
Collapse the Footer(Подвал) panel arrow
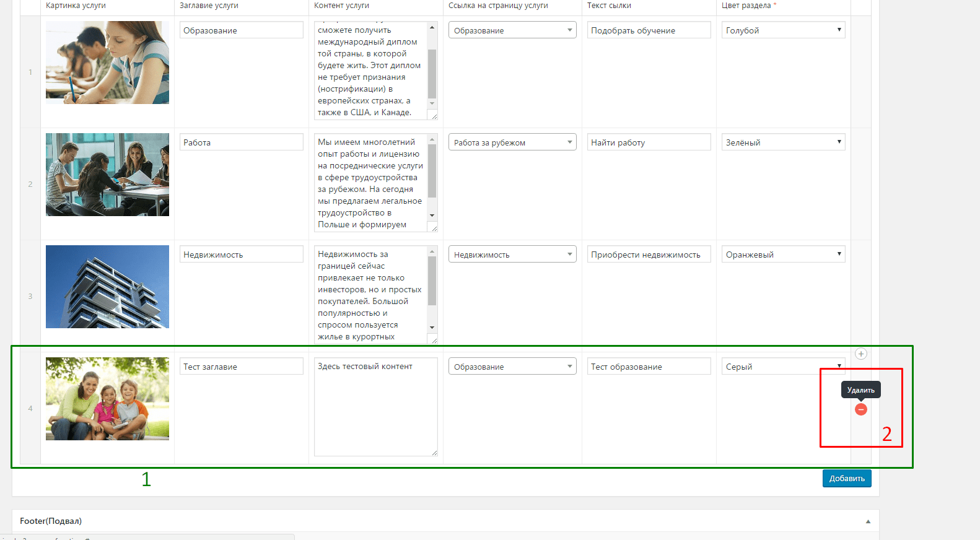pos(868,521)
